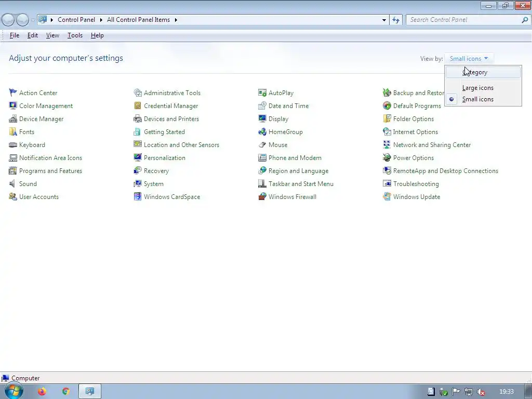Click the Mouse icon
Screen dimensions: 532x399
coord(262,145)
